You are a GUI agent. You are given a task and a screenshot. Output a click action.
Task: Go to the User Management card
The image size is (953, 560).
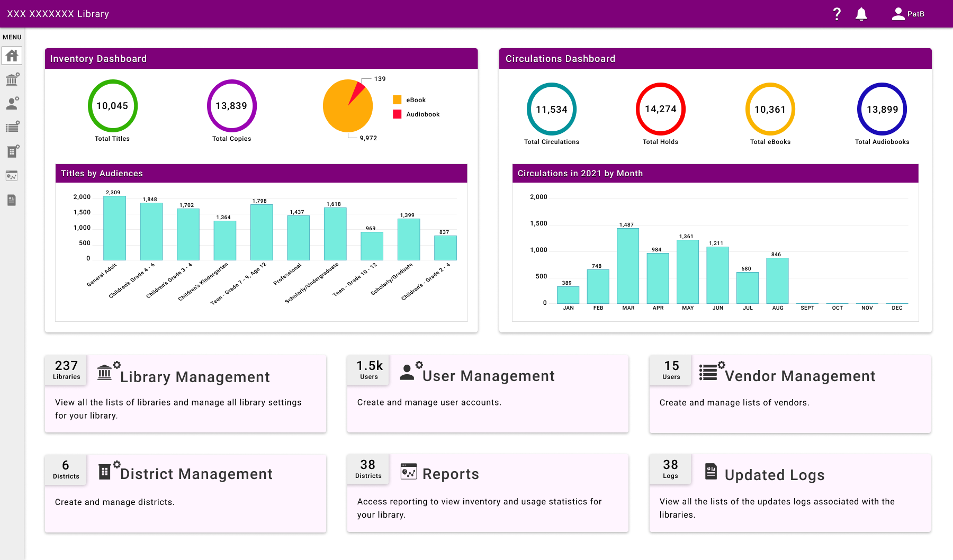pos(488,376)
